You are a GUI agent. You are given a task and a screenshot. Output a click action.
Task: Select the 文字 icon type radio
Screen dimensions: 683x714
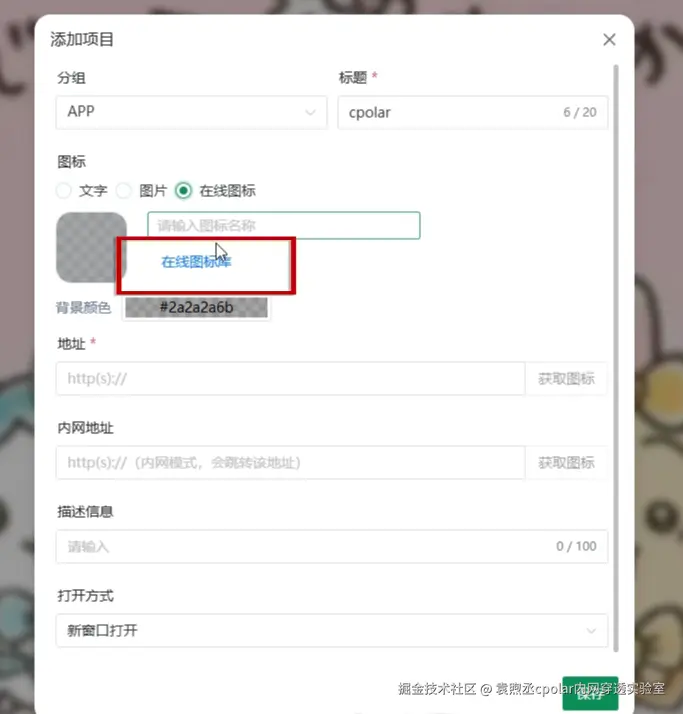(x=64, y=190)
